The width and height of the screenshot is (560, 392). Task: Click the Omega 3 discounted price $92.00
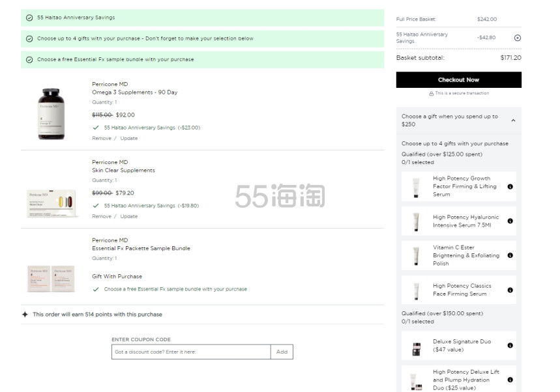[x=125, y=115]
